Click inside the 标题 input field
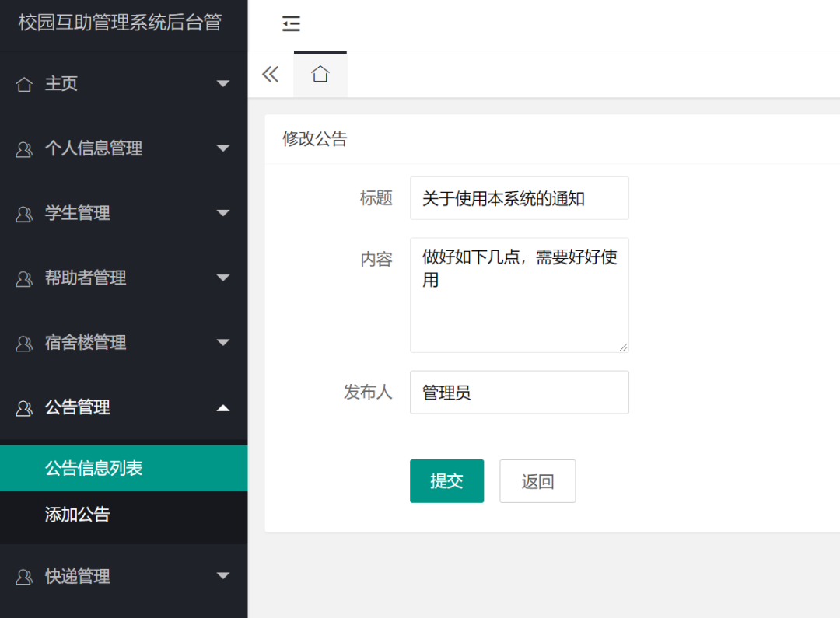Screen dimensions: 840x618 [519, 198]
